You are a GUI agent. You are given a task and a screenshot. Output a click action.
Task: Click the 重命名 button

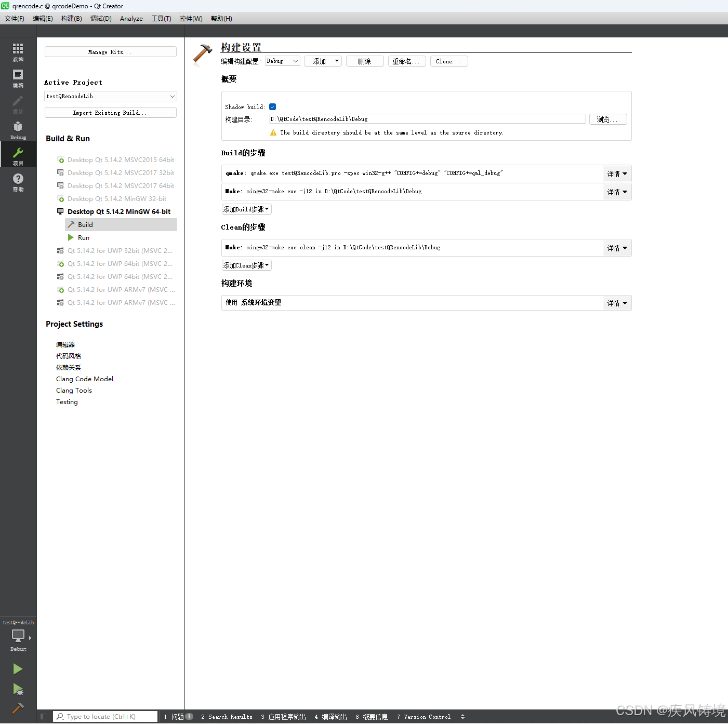407,61
